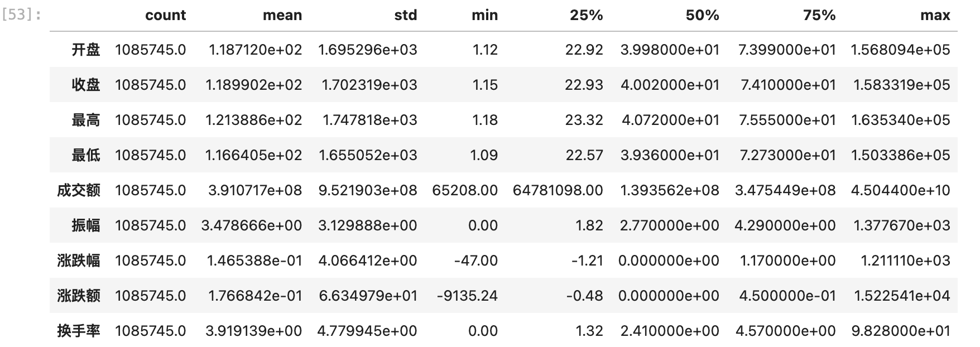
Task: Click the 振幅 row label
Action: click(86, 225)
